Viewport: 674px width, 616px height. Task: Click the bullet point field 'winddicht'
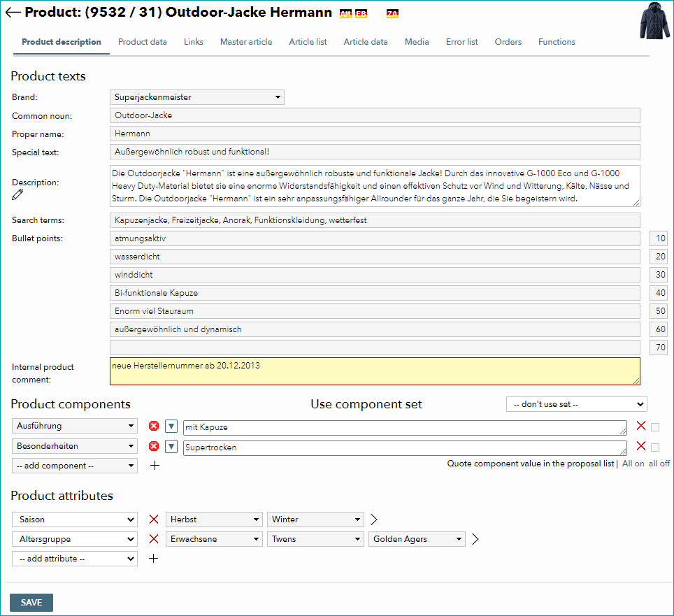click(375, 275)
